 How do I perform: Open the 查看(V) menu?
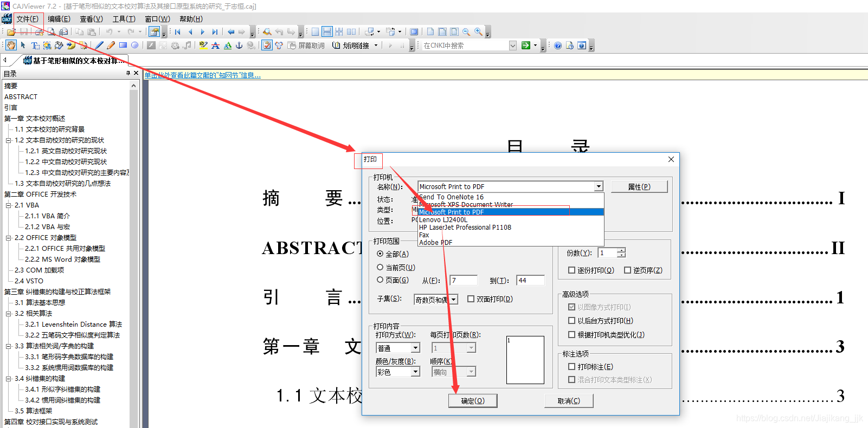click(91, 19)
